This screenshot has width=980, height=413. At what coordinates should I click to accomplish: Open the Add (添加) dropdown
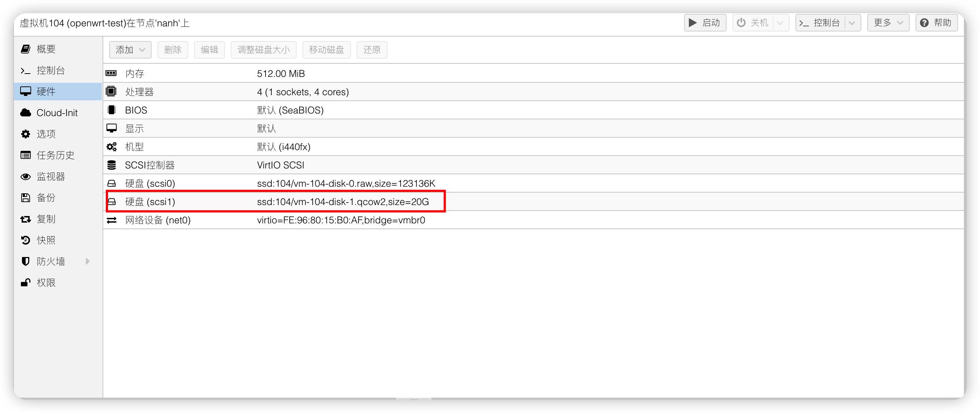pyautogui.click(x=130, y=50)
